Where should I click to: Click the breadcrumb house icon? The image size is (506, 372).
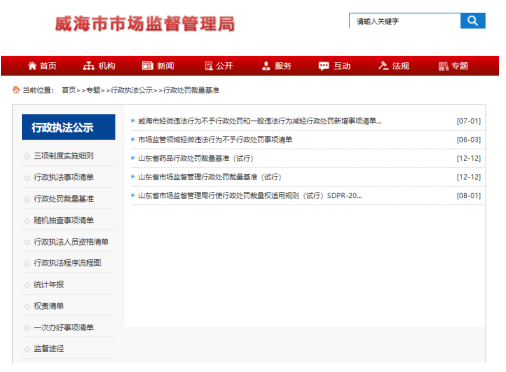[x=16, y=90]
